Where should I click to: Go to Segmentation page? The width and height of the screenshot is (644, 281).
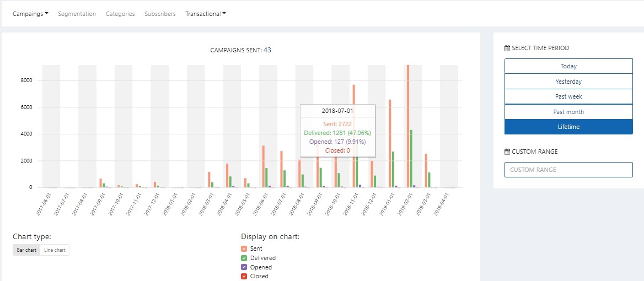coord(77,14)
